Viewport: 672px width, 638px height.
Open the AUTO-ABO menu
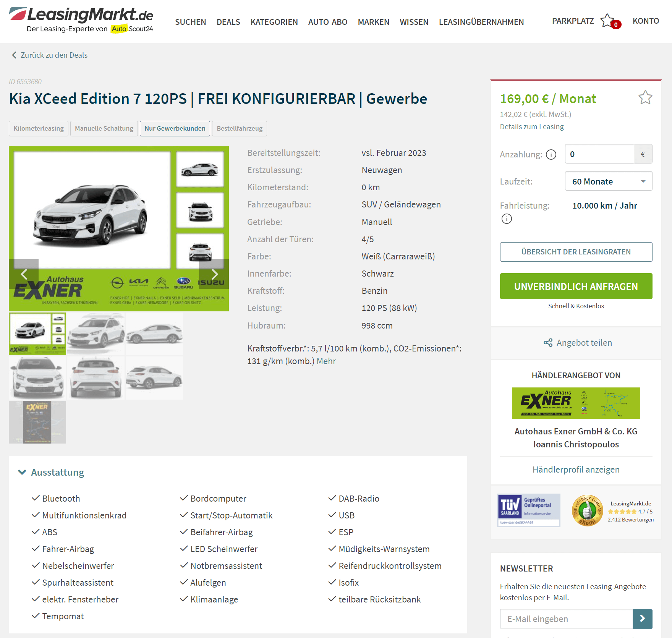(x=328, y=22)
